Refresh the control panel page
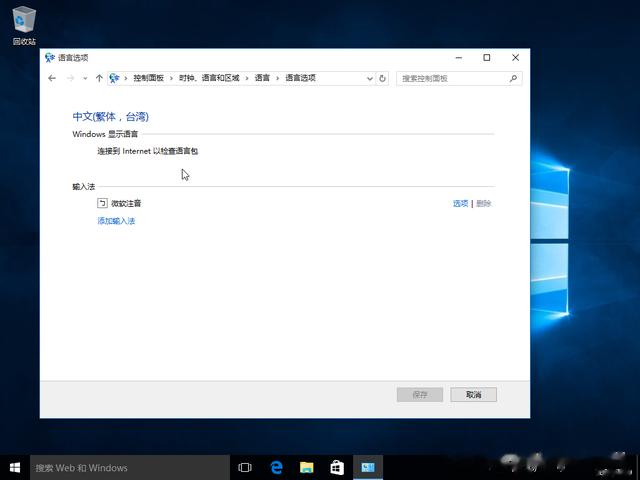Viewport: 640px width, 480px height. click(x=382, y=78)
